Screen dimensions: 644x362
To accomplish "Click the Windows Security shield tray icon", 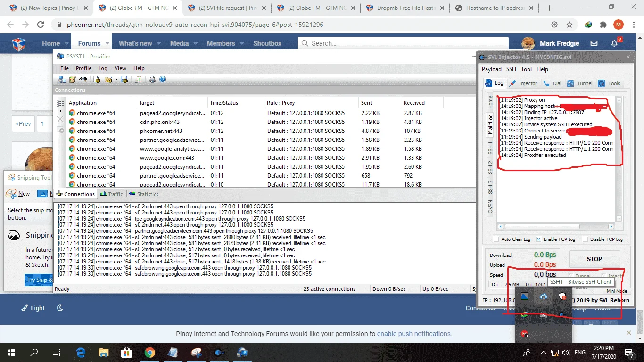I will (x=562, y=296).
